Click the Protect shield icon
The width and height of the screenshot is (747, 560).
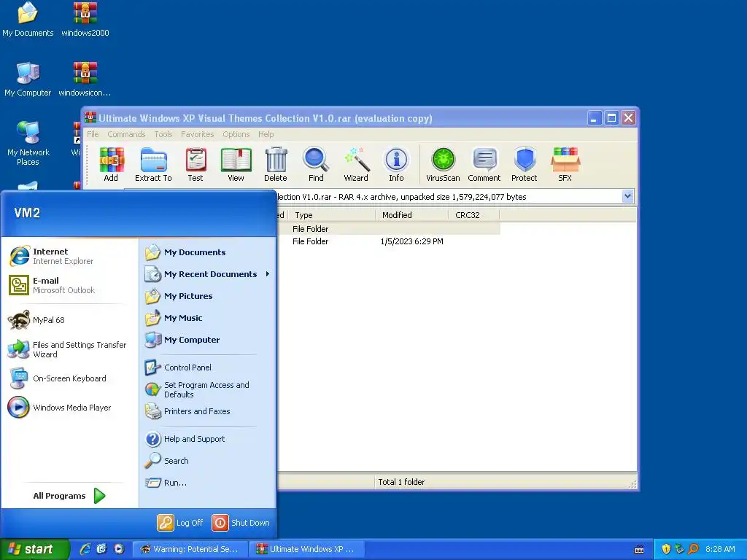coord(525,164)
